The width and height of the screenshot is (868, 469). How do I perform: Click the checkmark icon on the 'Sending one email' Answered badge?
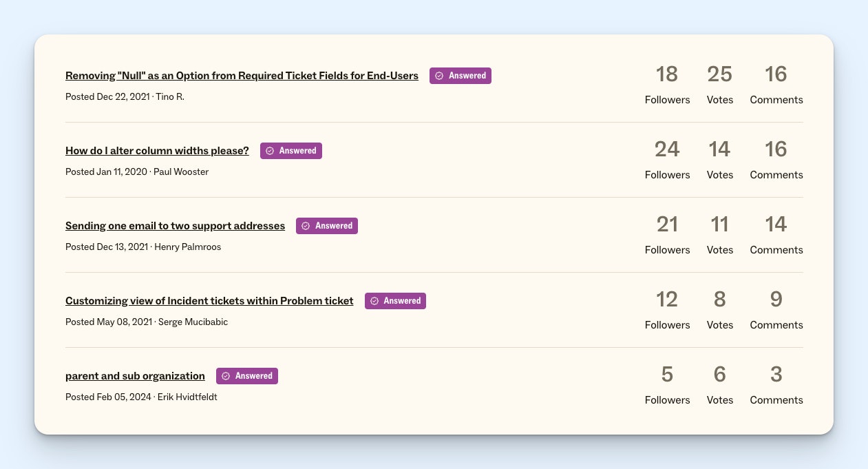306,225
